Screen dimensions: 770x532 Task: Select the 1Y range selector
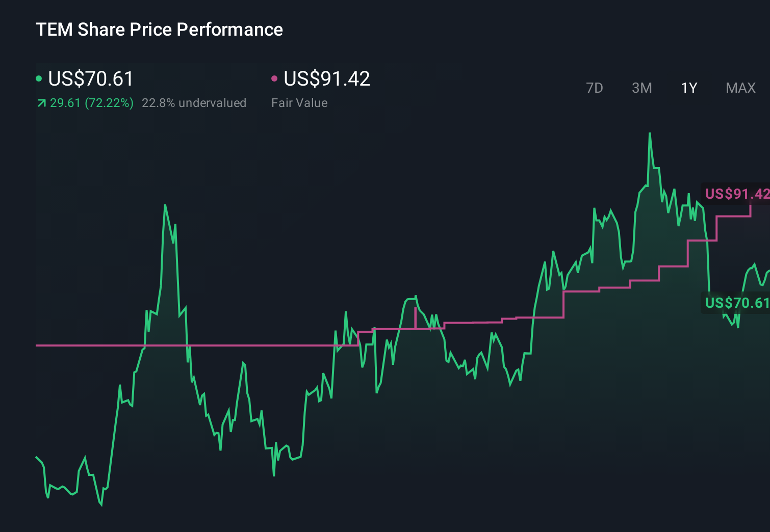coord(688,88)
